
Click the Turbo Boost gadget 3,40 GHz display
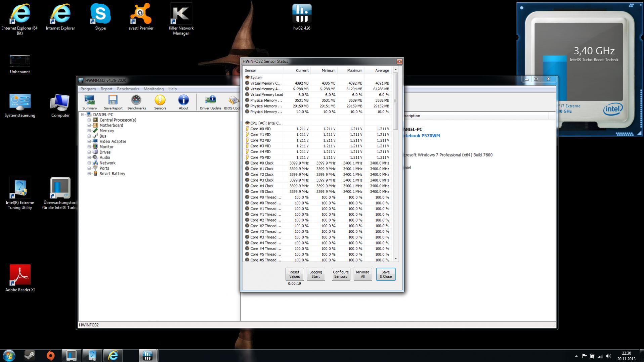594,51
